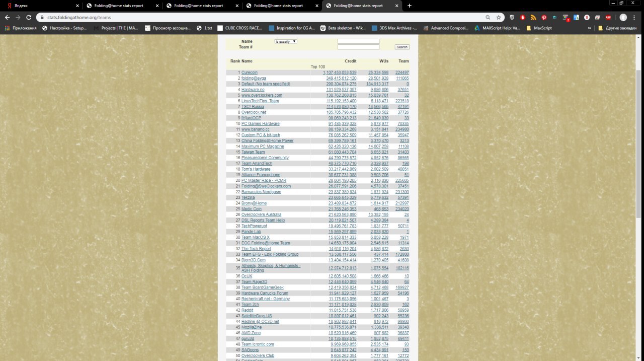The image size is (644, 361).
Task: Open the Pinterest extension
Action: tap(544, 17)
